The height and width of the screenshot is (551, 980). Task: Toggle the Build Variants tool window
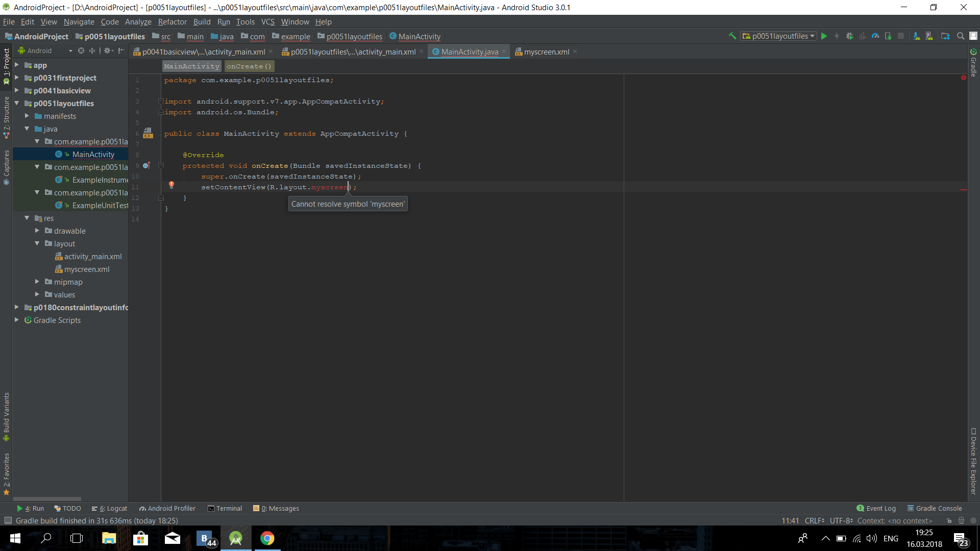coord(6,416)
